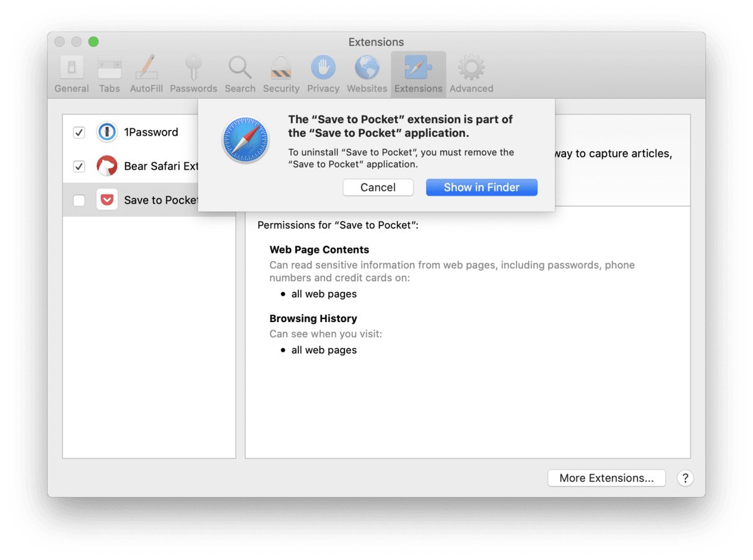753x560 pixels.
Task: Select the Search magnifying glass icon
Action: click(x=240, y=68)
